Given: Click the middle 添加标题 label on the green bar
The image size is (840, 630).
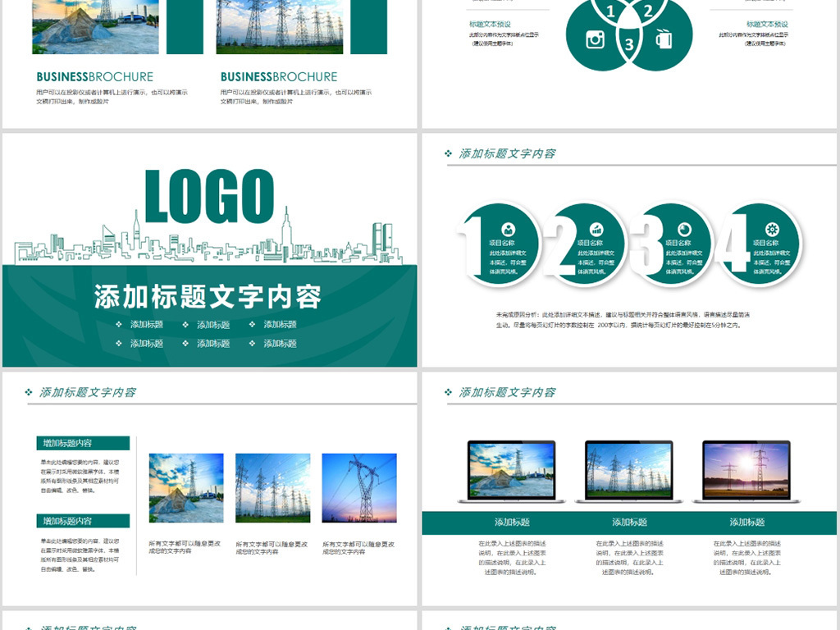Looking at the screenshot, I should click(629, 522).
